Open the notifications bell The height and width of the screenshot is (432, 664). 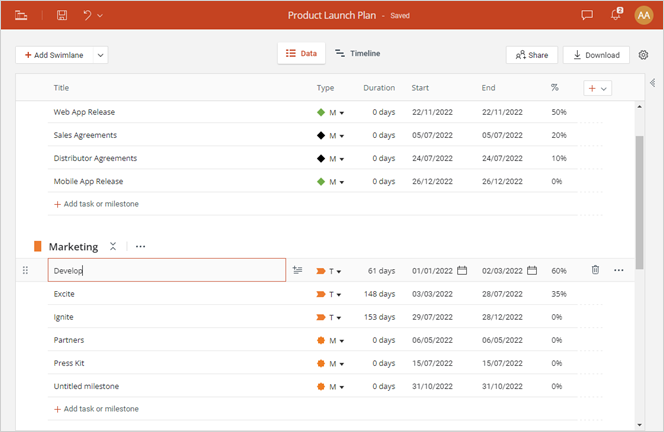pyautogui.click(x=616, y=16)
